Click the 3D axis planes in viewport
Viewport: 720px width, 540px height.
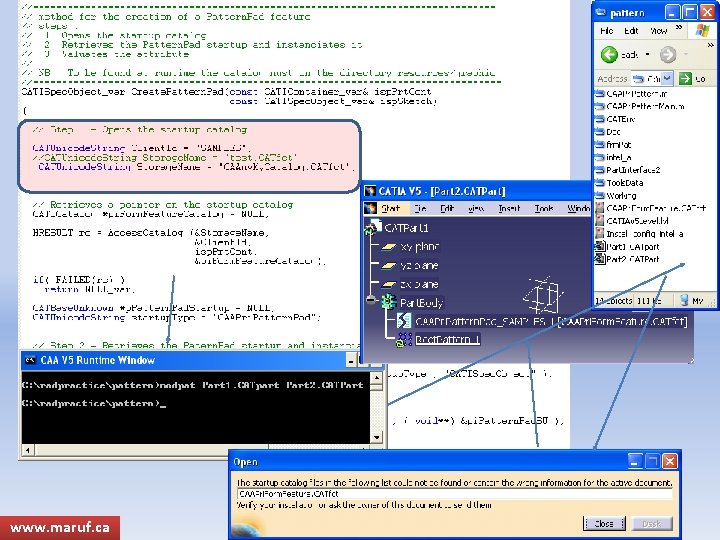click(543, 294)
